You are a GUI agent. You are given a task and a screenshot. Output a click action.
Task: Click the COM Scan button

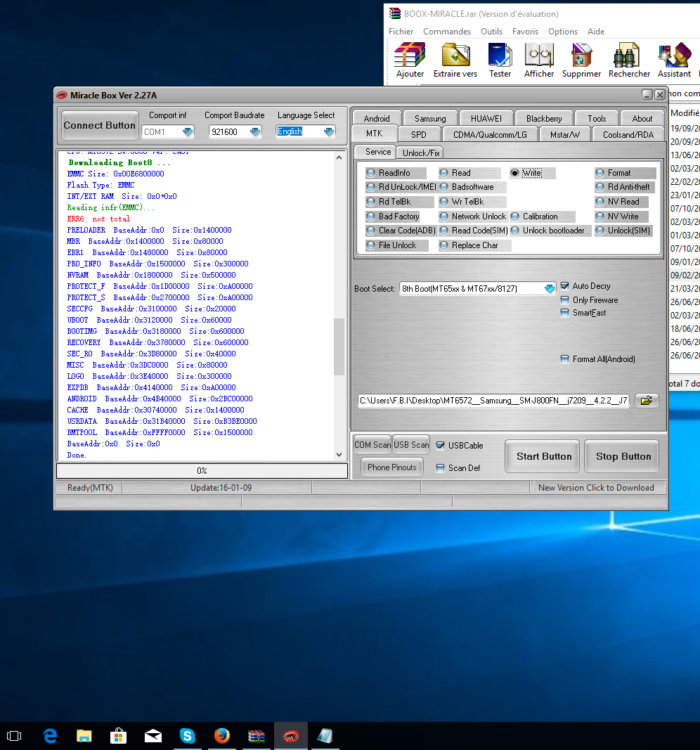pos(372,445)
